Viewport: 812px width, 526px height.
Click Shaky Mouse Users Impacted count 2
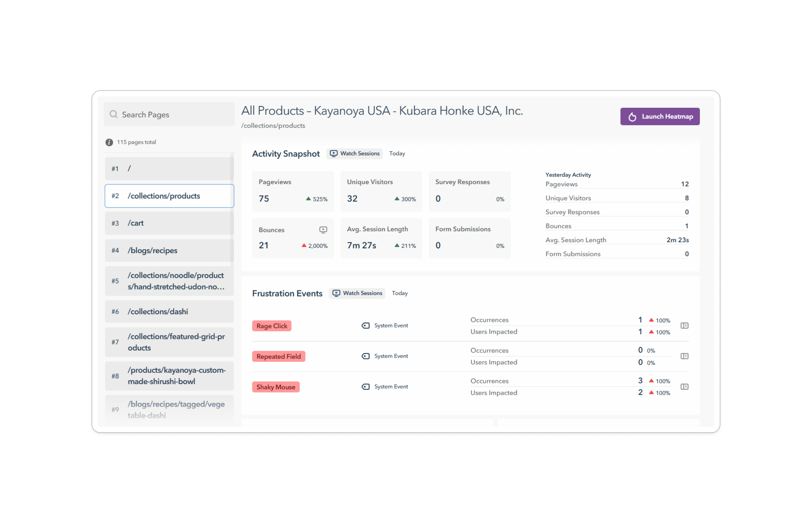[x=640, y=392]
